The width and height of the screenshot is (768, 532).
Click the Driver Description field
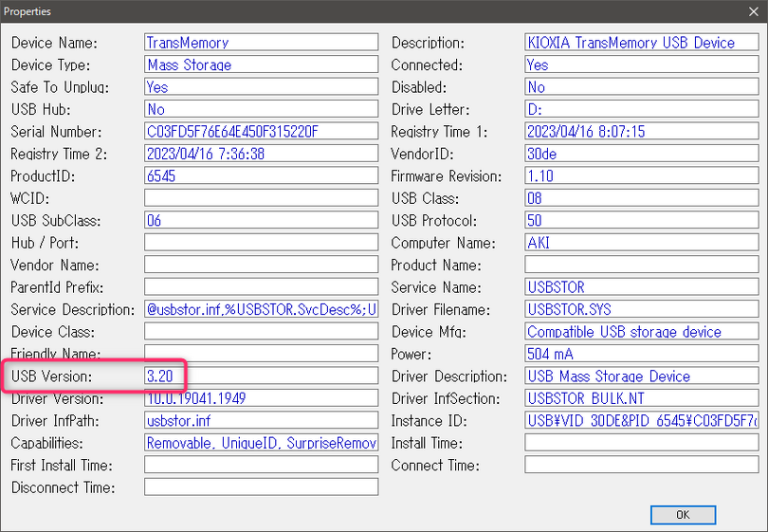click(642, 376)
